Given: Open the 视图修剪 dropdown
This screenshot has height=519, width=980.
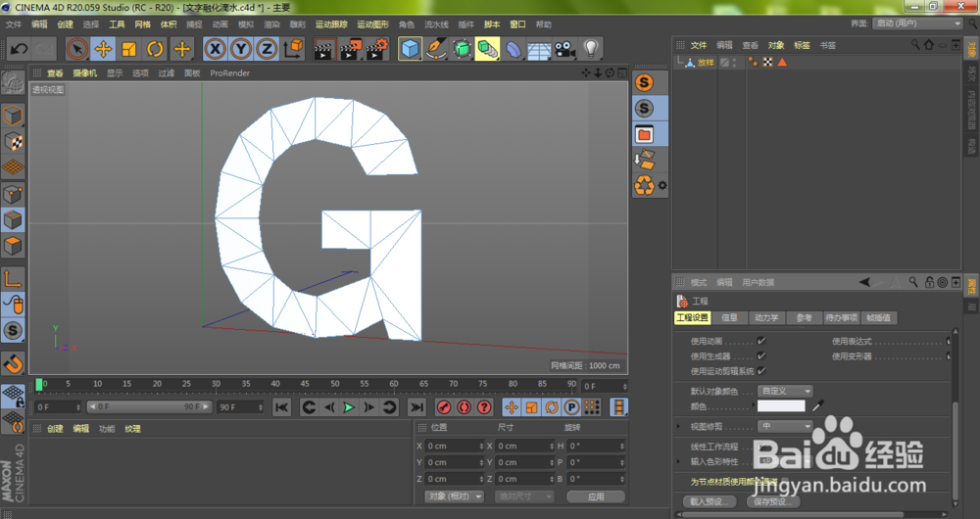Looking at the screenshot, I should tap(786, 426).
